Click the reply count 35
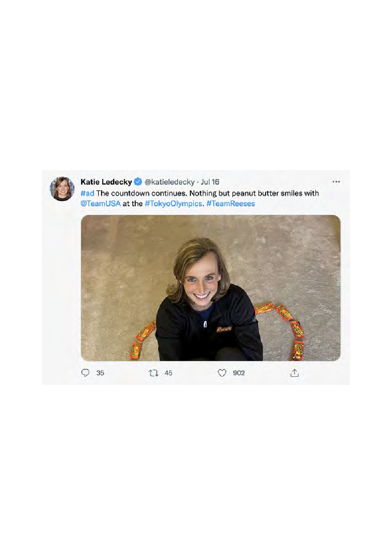Image resolution: width=392 pixels, height=555 pixels. (100, 373)
